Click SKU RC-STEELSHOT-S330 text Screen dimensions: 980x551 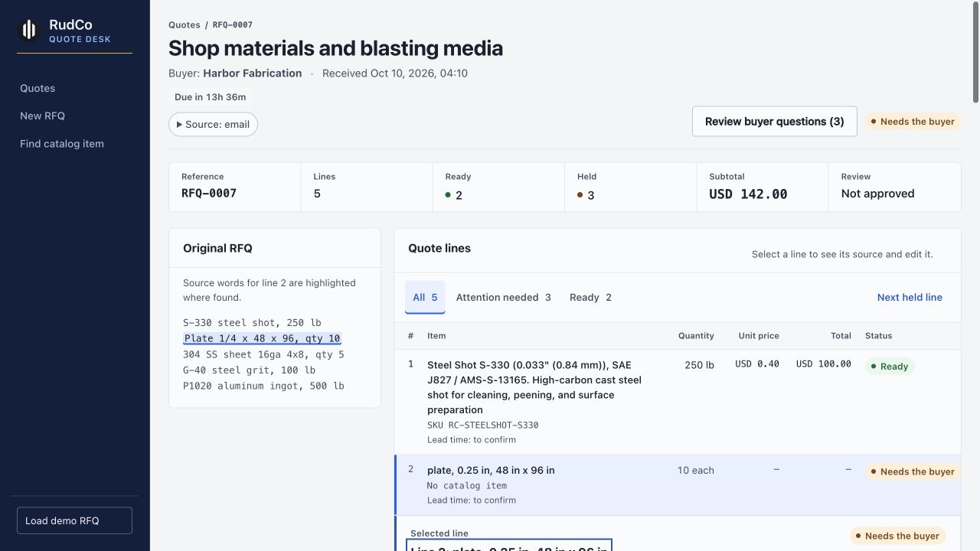tap(483, 425)
